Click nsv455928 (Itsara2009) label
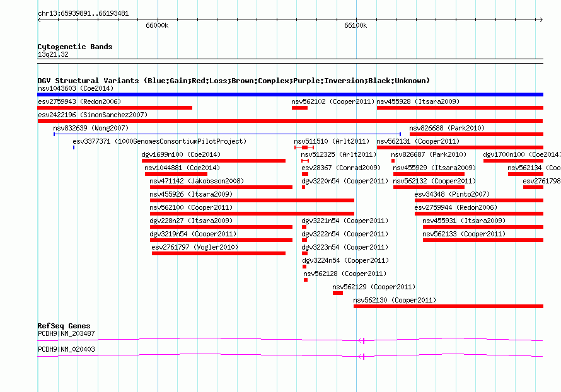561x392 pixels. coord(418,101)
